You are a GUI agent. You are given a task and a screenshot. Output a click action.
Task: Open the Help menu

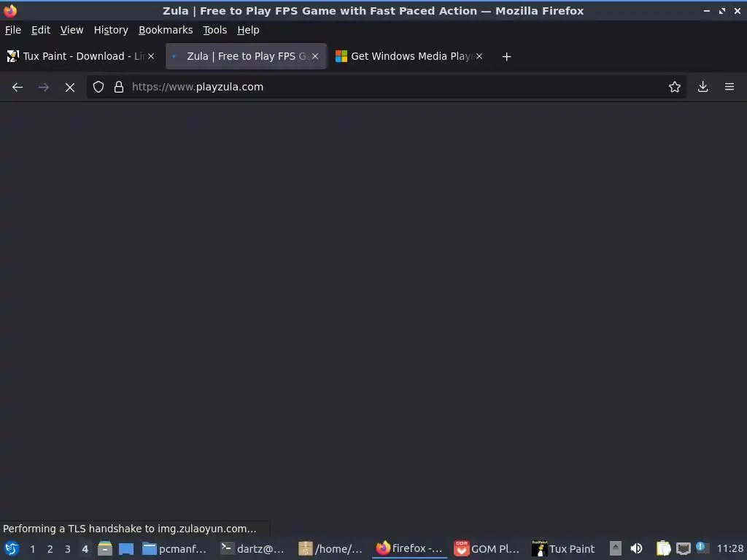tap(248, 30)
